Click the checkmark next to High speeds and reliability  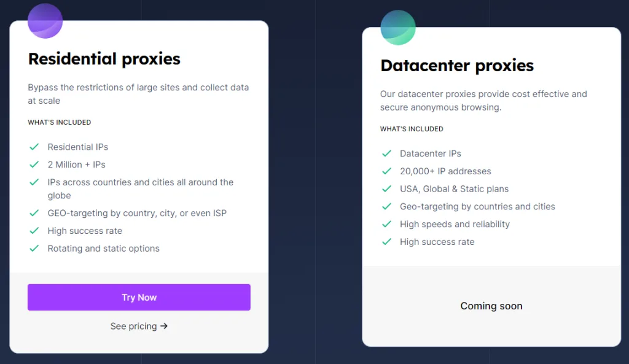tap(386, 224)
